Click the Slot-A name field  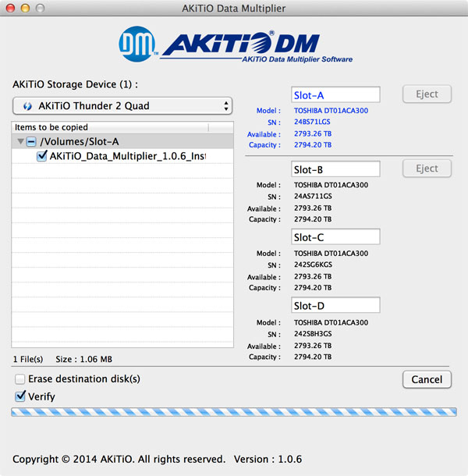pyautogui.click(x=335, y=95)
